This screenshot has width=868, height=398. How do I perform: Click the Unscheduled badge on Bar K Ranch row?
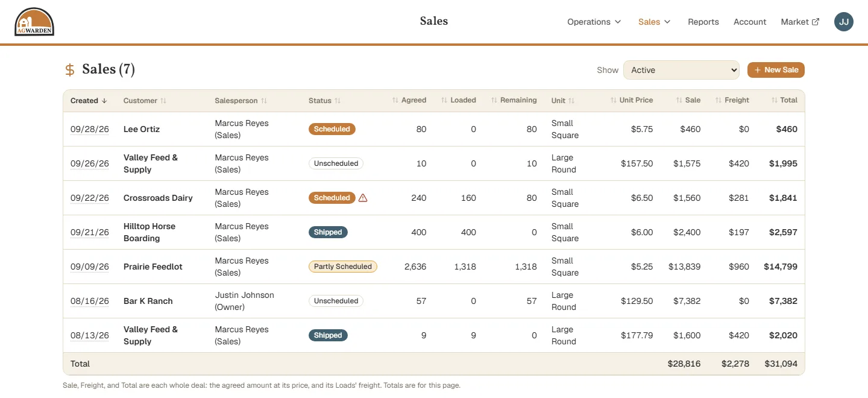pos(336,301)
